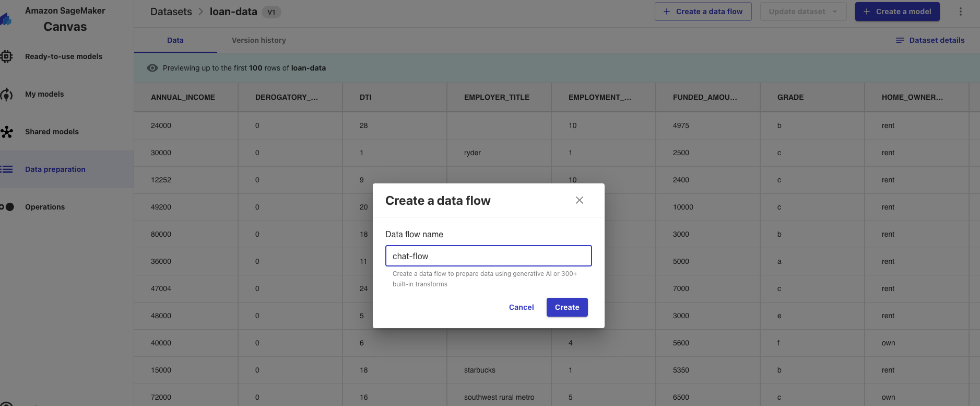Click Cancel in the dialog
The image size is (980, 406).
coord(521,307)
